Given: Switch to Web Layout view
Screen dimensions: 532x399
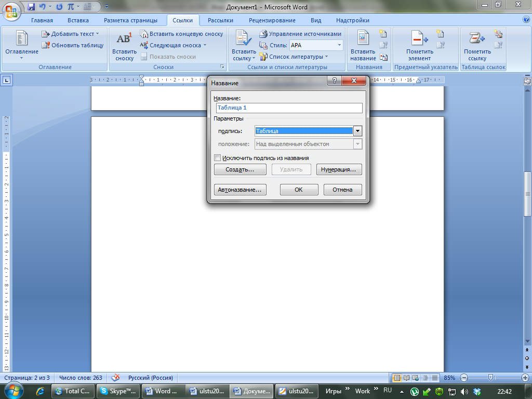Looking at the screenshot, I should (416, 378).
